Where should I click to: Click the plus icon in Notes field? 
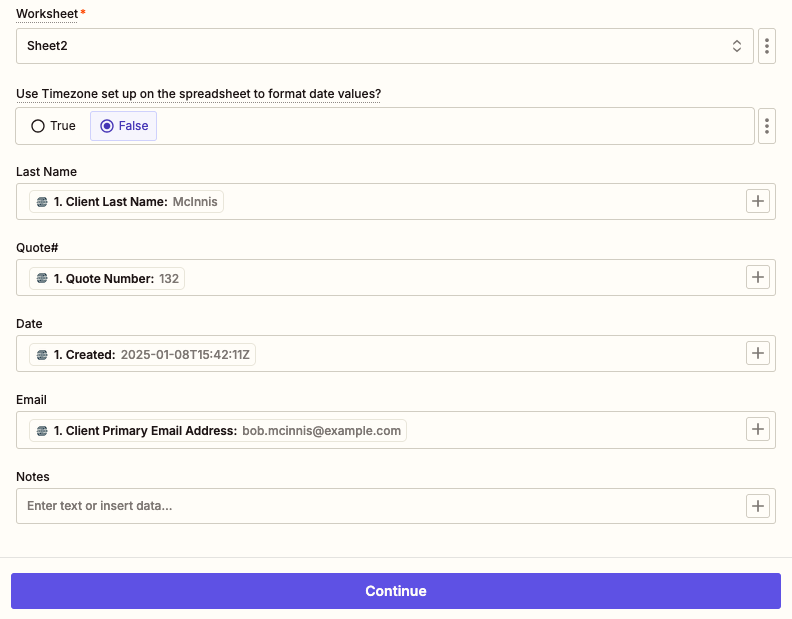point(758,506)
